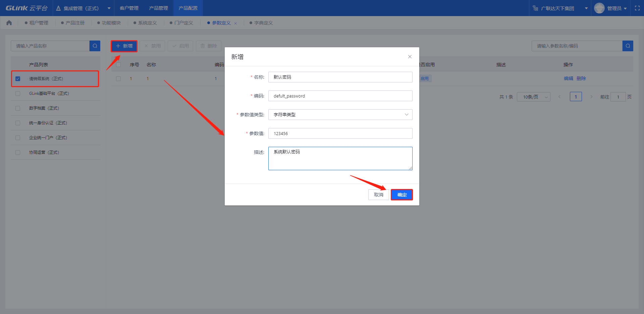The height and width of the screenshot is (314, 644).
Task: Check 企业统一门户 (正式) checkbox
Action: click(18, 138)
